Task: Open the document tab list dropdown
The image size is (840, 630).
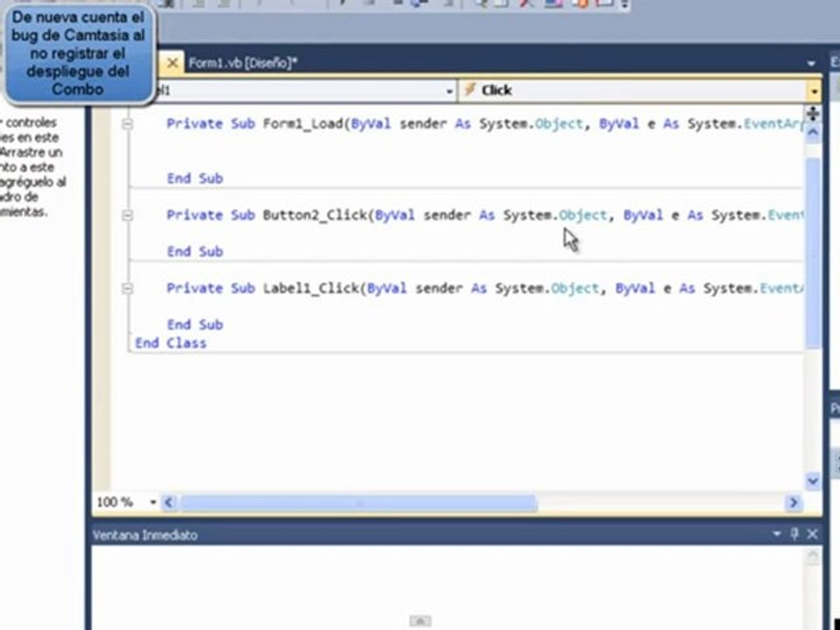Action: click(x=811, y=64)
